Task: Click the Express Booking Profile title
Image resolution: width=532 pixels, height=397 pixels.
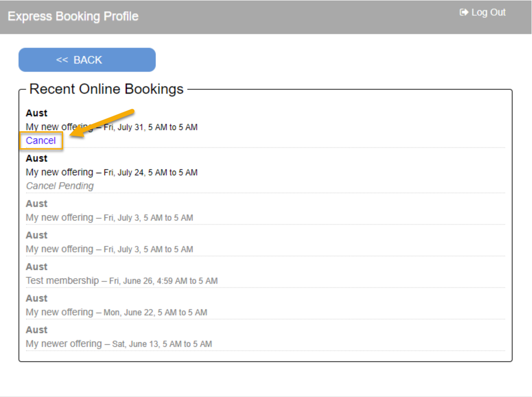Action: point(73,16)
